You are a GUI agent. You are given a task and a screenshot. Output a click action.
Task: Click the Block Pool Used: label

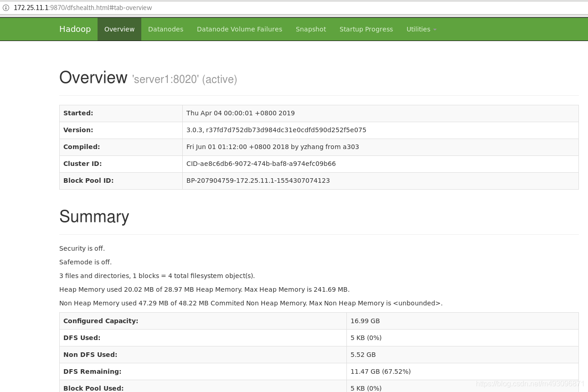pos(93,388)
